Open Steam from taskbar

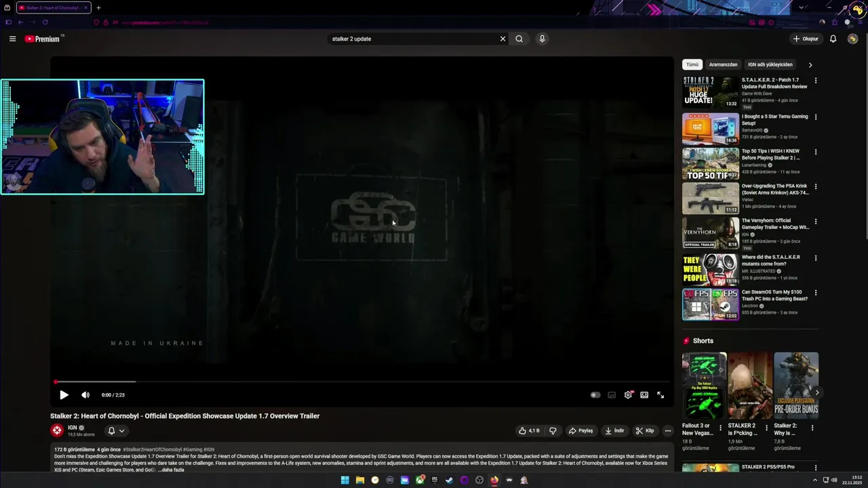[x=450, y=480]
